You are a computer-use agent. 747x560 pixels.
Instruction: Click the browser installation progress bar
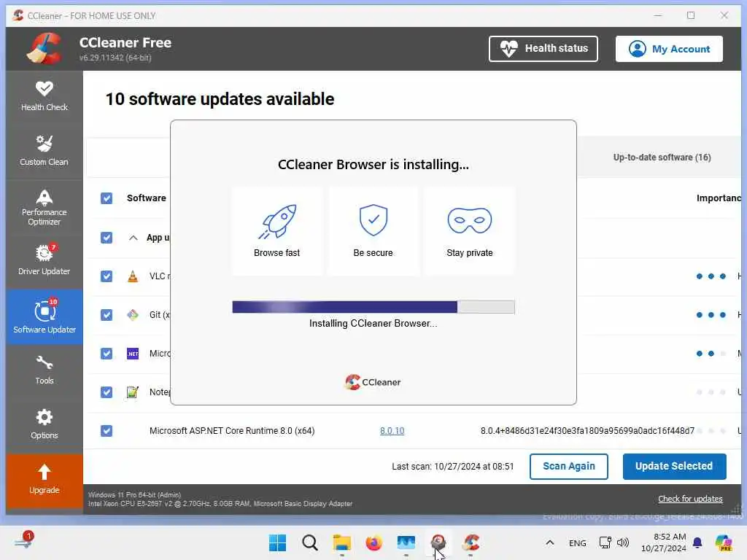coord(373,307)
